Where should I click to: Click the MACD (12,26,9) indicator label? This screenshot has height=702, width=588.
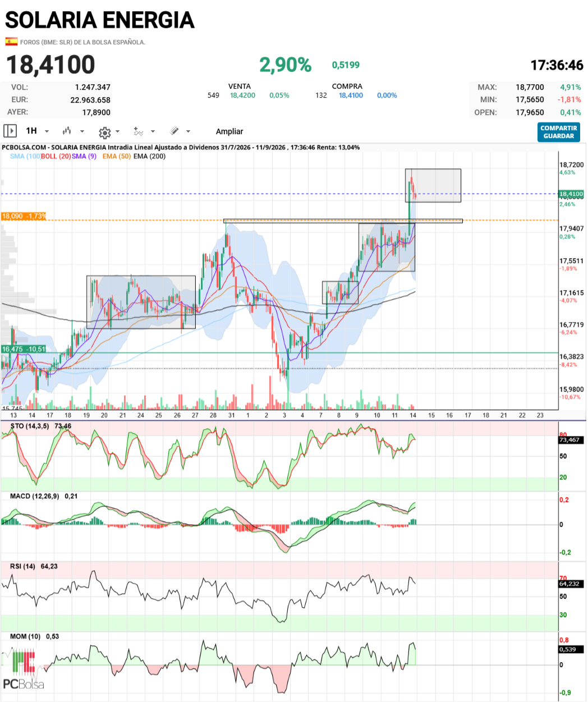tap(34, 497)
